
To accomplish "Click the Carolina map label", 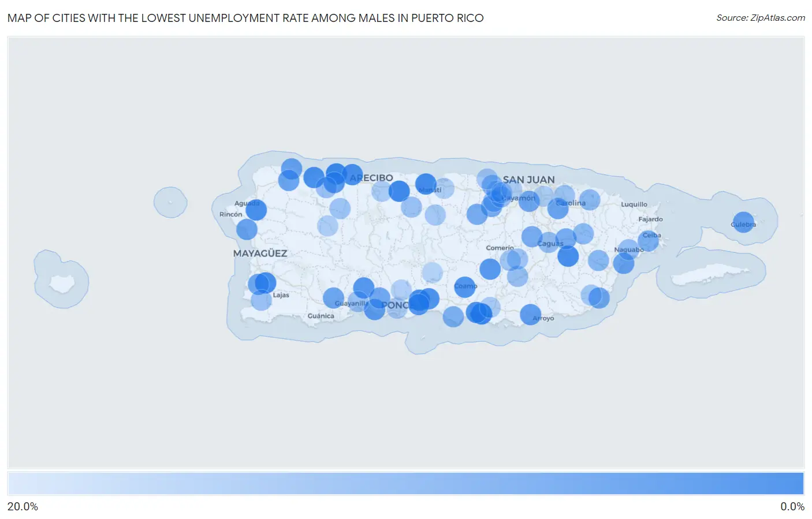I will point(571,203).
